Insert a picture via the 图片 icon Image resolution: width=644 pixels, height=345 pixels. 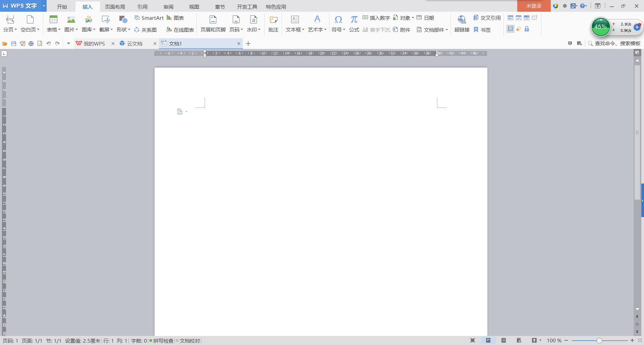71,19
